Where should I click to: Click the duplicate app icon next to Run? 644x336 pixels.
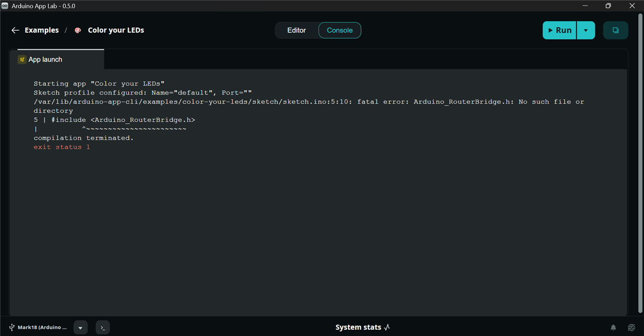tap(615, 30)
